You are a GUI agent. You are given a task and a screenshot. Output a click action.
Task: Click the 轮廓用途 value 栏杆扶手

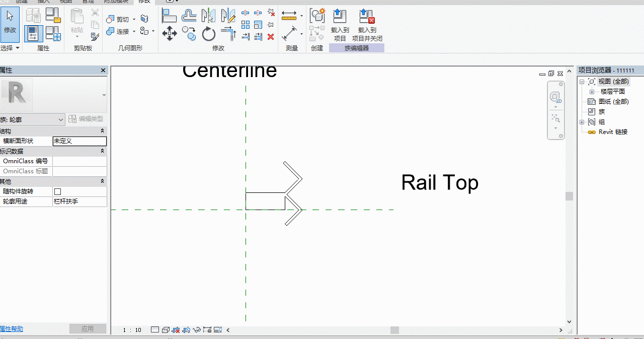click(x=79, y=201)
